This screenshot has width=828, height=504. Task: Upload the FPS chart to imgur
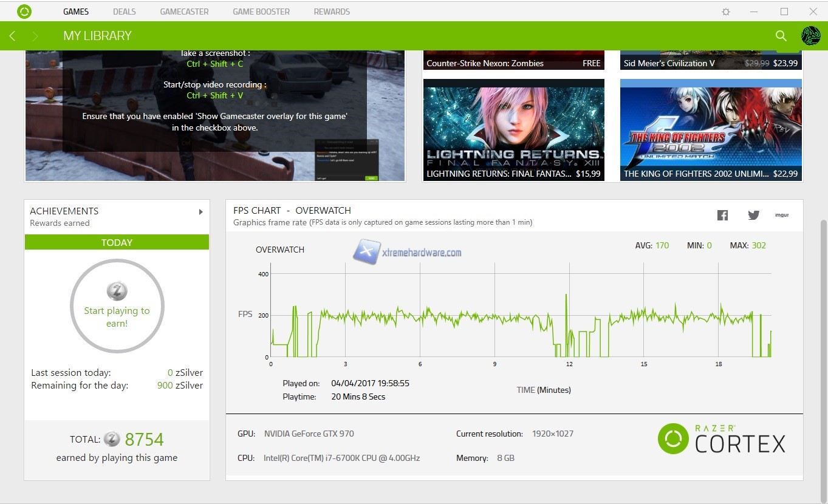(x=782, y=215)
